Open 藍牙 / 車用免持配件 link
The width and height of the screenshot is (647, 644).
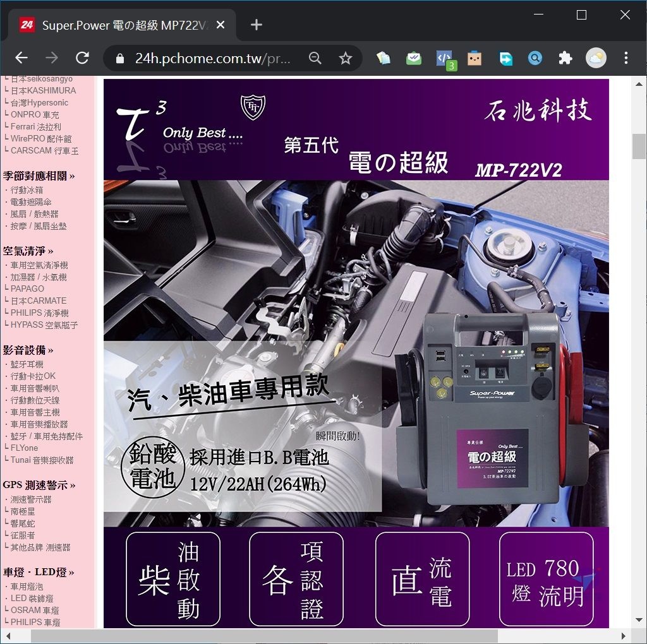[47, 436]
